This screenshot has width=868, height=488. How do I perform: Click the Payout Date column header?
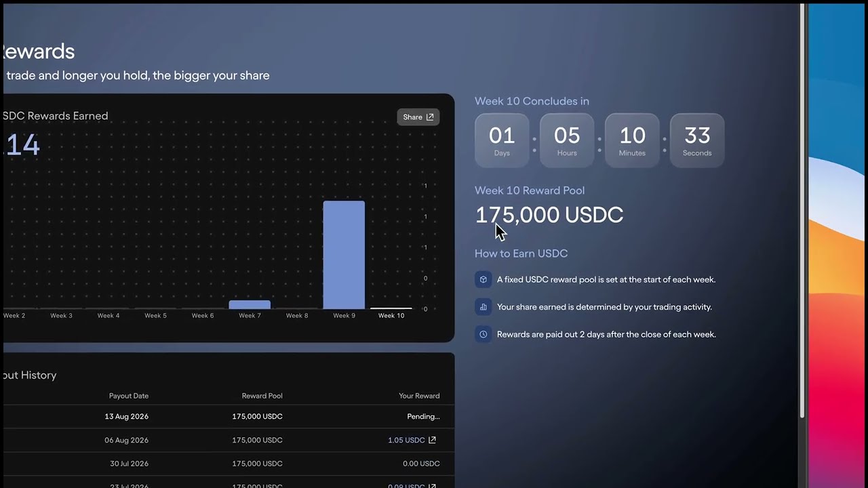point(129,396)
